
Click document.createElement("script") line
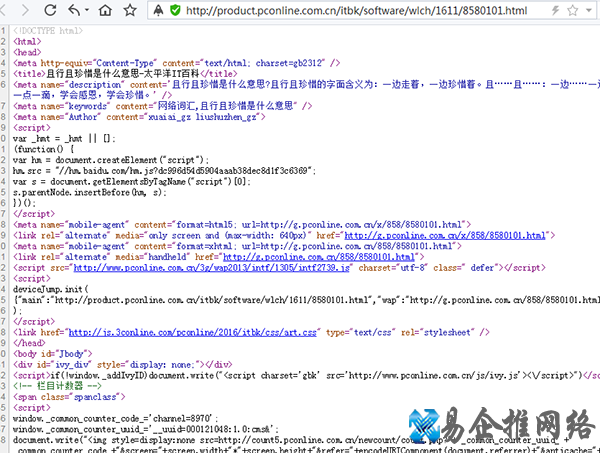(111, 160)
